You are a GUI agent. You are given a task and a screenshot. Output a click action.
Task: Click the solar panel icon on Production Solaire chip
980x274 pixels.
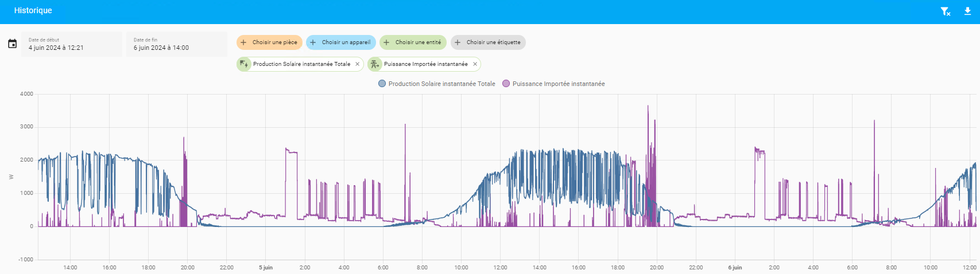244,64
